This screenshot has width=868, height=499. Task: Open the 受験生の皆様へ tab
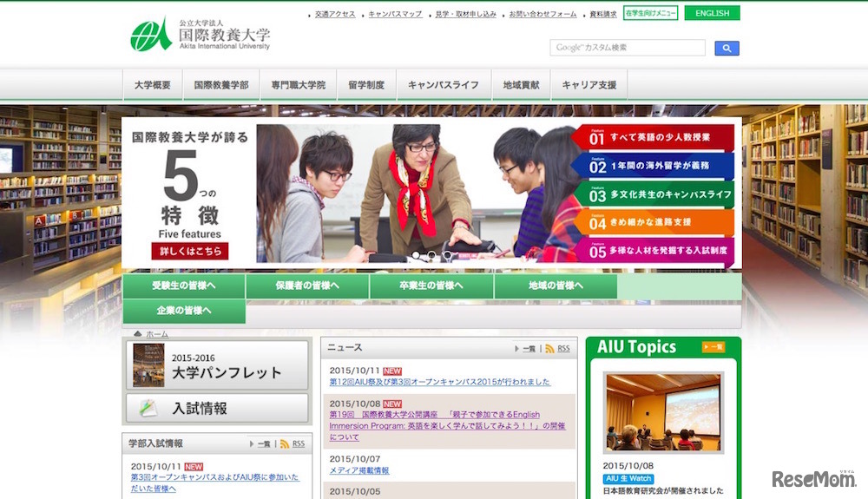pos(184,286)
